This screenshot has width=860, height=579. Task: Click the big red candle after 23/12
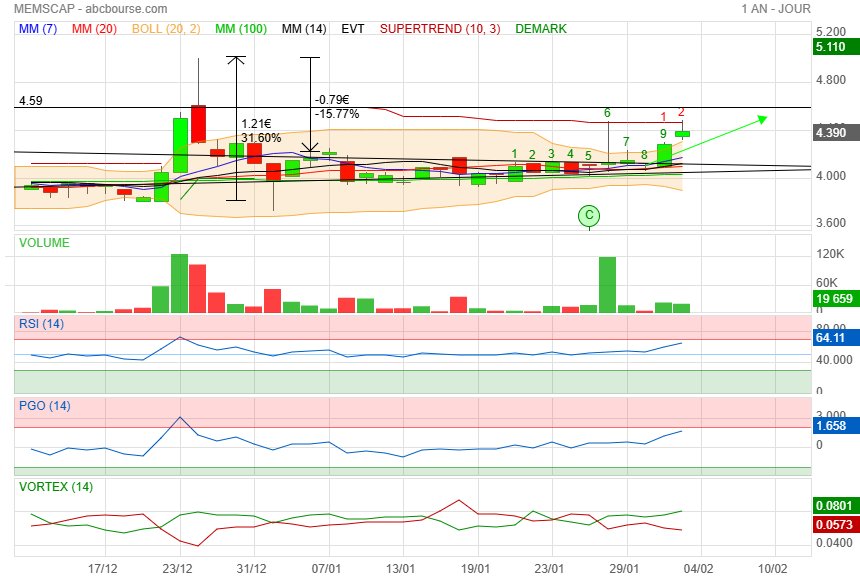point(198,124)
